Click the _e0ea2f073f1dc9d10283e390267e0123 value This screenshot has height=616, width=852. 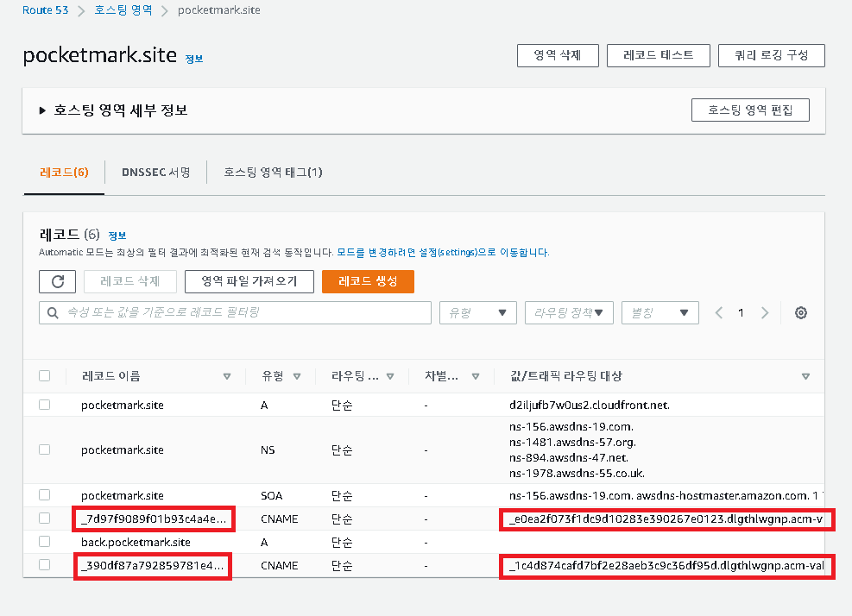(x=666, y=519)
